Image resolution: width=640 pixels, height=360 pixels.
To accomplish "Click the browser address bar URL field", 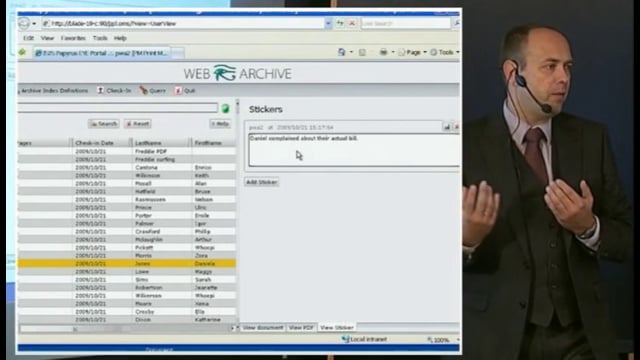I will 184,23.
